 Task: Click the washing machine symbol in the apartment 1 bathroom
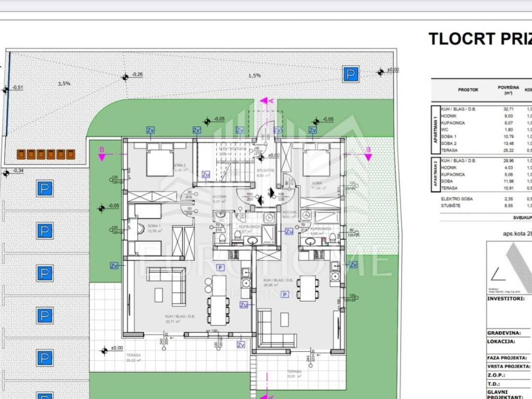[x=270, y=218]
